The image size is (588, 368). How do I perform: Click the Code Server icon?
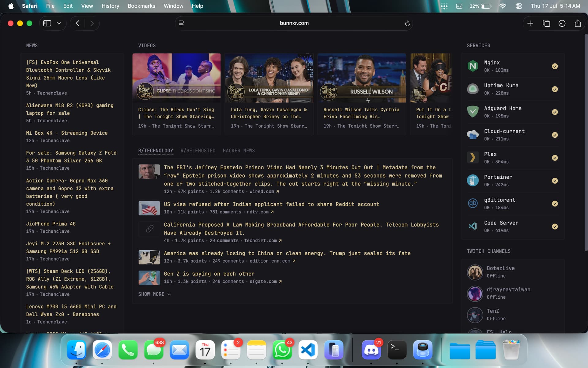[x=473, y=226]
